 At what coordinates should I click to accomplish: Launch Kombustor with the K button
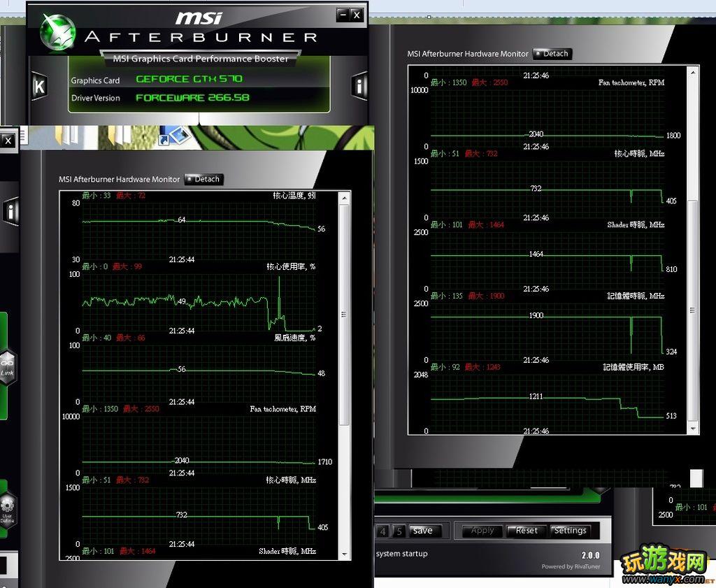click(40, 86)
